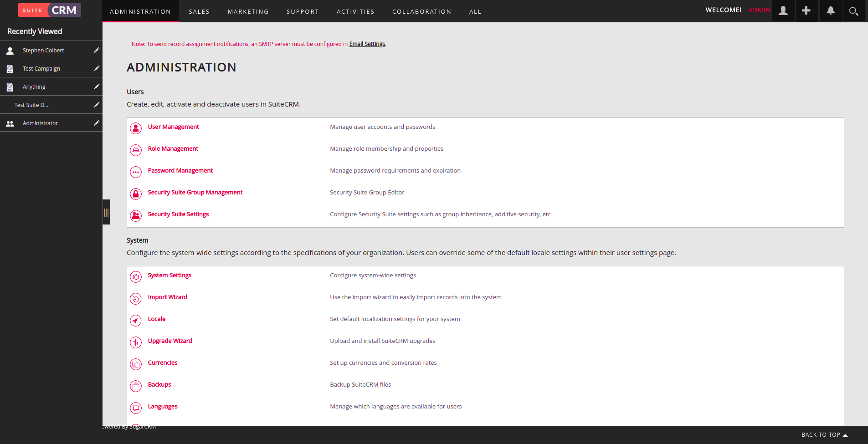
Task: Click the SuiteCRM logo
Action: tap(50, 10)
